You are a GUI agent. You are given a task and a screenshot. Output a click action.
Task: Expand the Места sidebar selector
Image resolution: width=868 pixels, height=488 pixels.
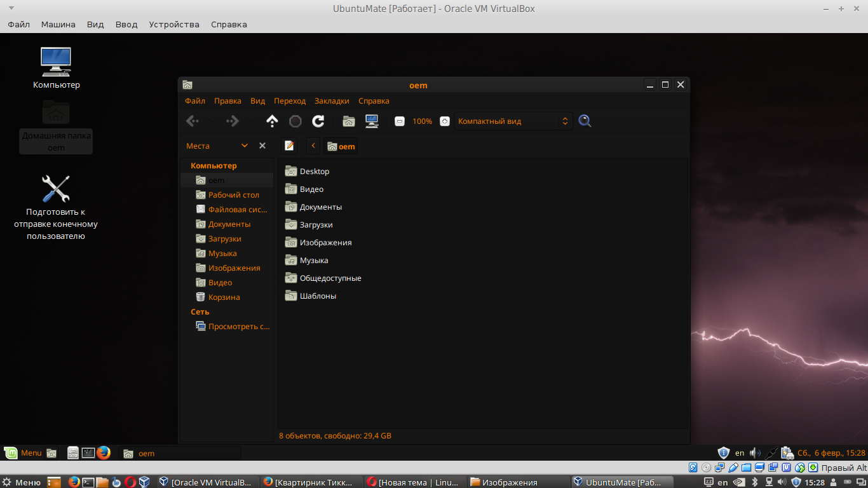point(244,146)
